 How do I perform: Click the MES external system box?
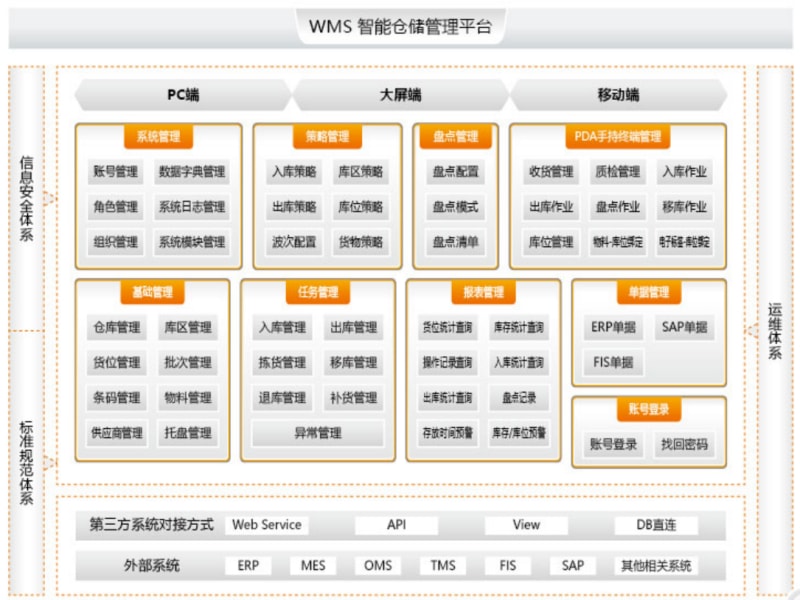[313, 566]
